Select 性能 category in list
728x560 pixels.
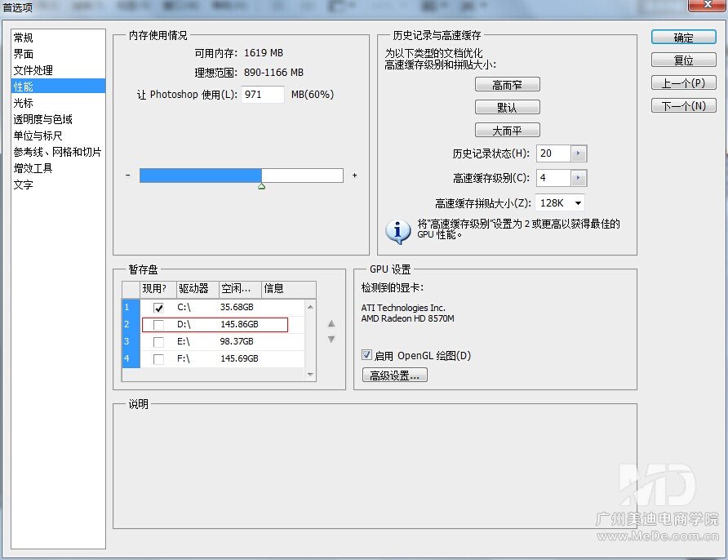coord(59,87)
